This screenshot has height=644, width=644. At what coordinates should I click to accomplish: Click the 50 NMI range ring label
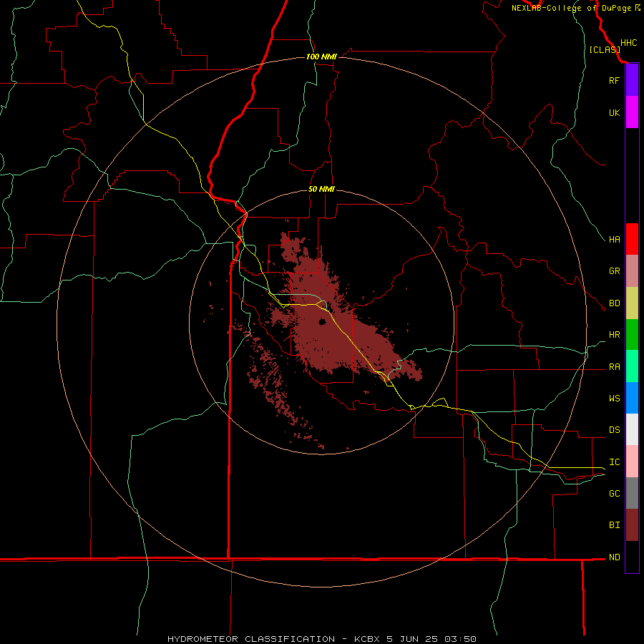(x=321, y=189)
